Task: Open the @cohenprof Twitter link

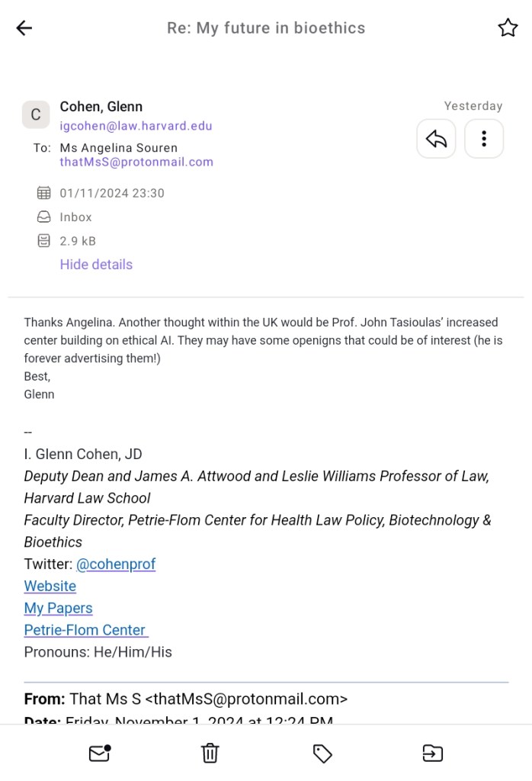Action: (121, 564)
